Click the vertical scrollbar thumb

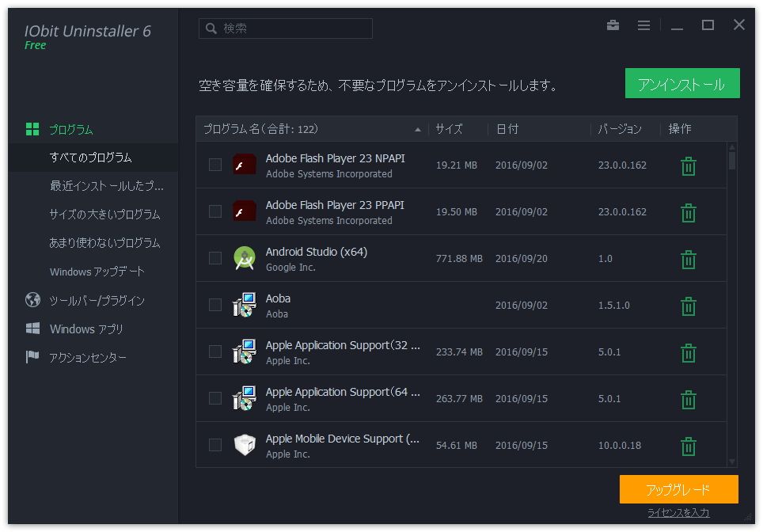coord(732,161)
